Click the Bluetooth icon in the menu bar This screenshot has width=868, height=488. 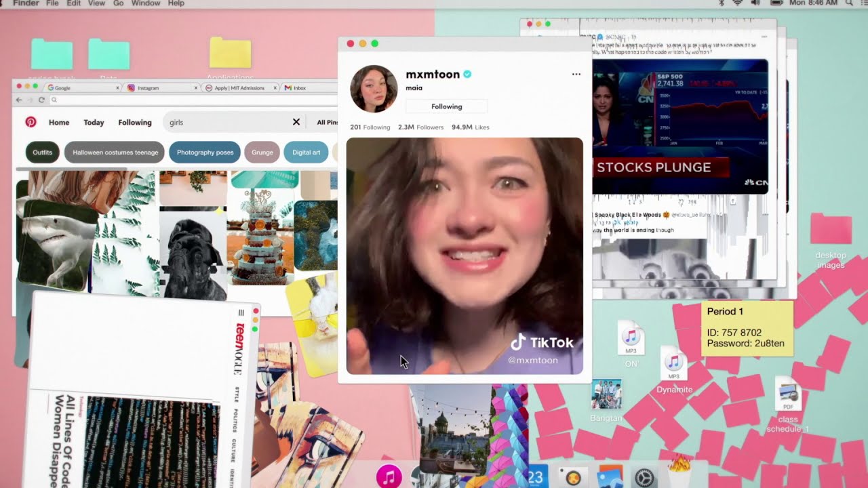coord(722,3)
